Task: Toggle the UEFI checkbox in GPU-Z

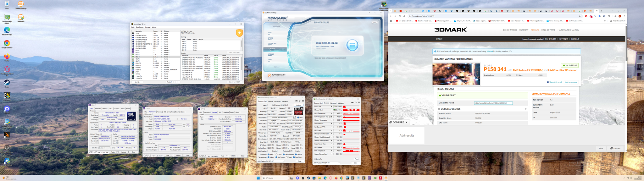Action: coord(298,117)
